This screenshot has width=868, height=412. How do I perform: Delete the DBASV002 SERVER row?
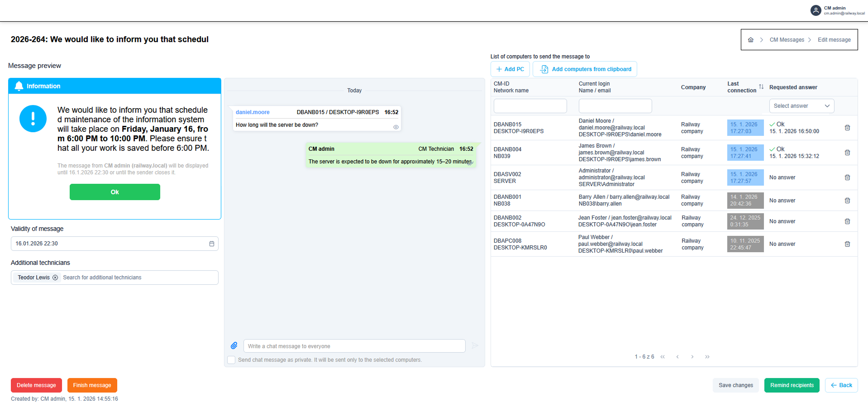pyautogui.click(x=847, y=177)
